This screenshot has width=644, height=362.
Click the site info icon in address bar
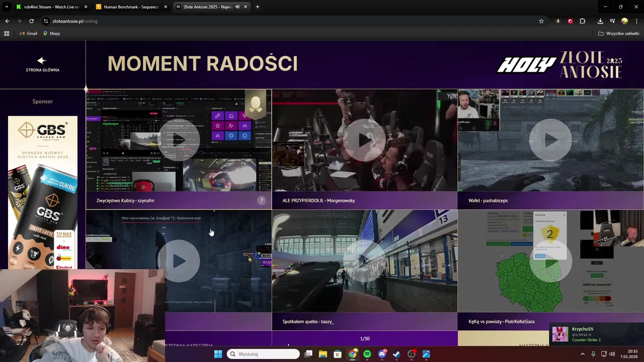(46, 21)
